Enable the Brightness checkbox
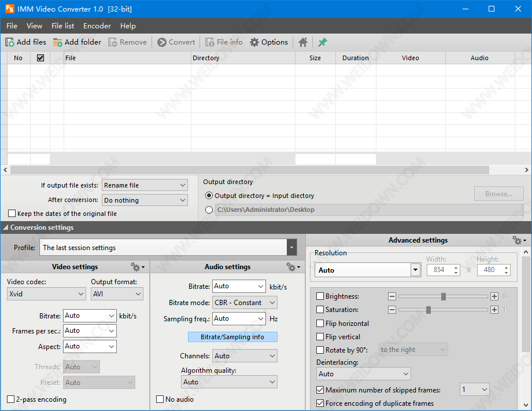532x411 pixels. [320, 296]
